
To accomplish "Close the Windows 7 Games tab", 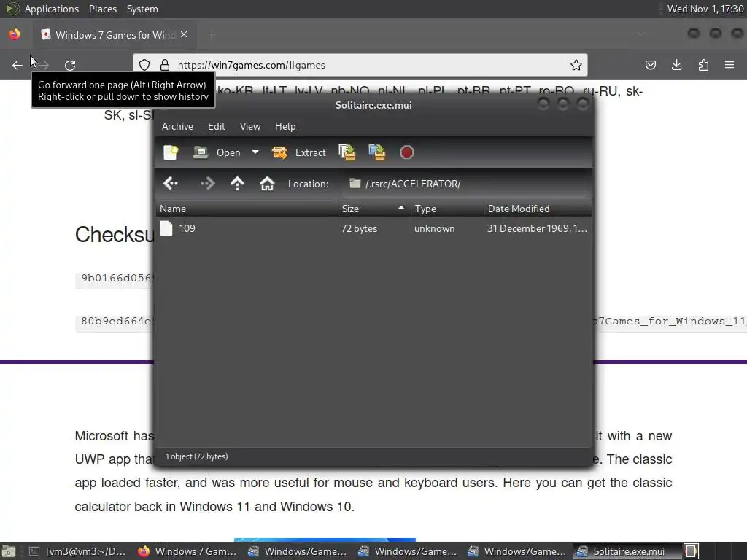I will tap(184, 35).
